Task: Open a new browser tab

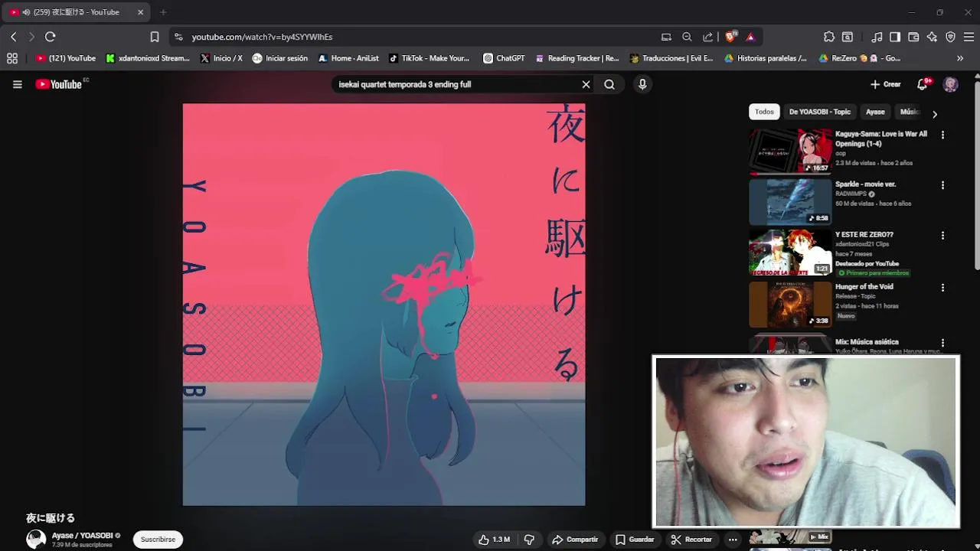Action: coord(163,12)
